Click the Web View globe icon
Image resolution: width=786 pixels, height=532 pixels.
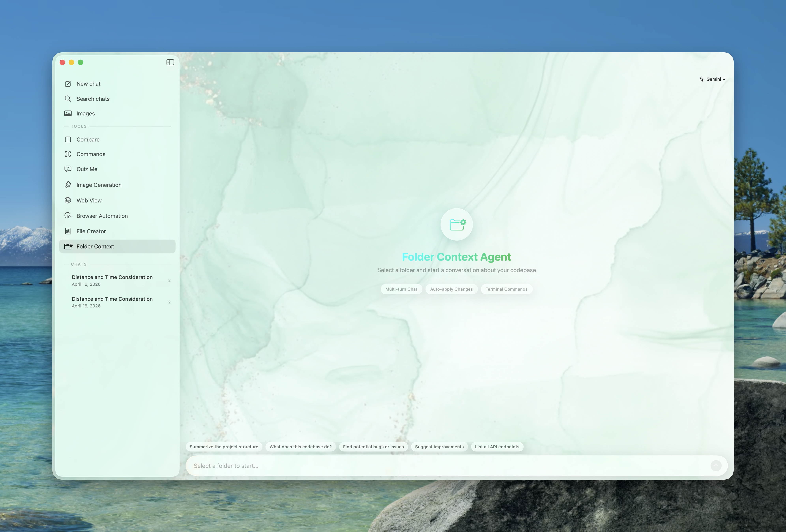coord(68,200)
